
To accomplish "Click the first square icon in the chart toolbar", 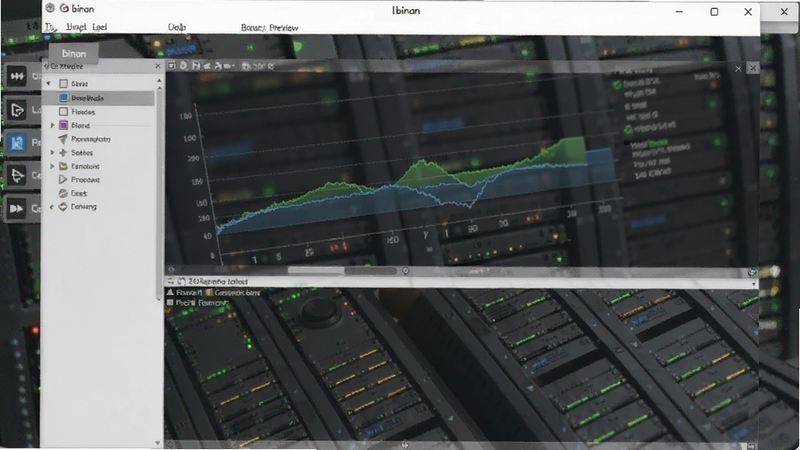I will point(171,66).
